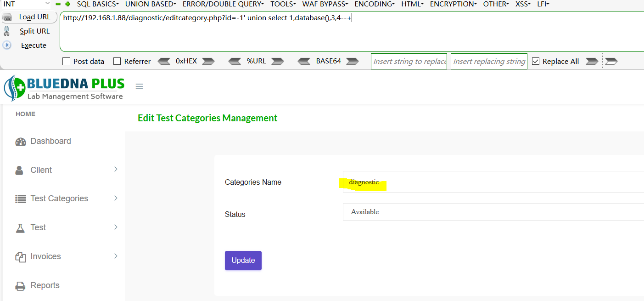Screen dimensions: 644x301
Task: Click the Execute play icon
Action: 7,45
